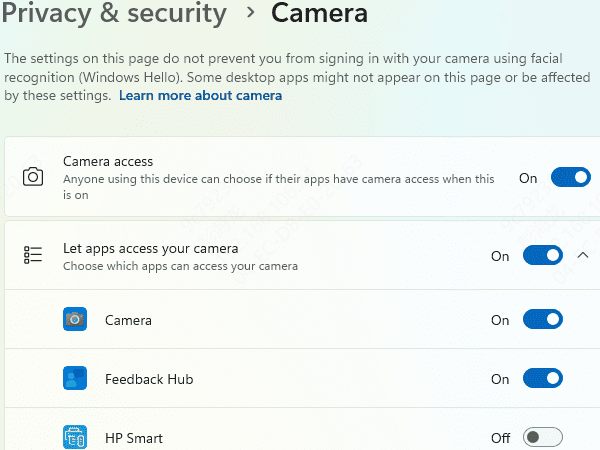Click the HP Smart app icon

point(75,437)
